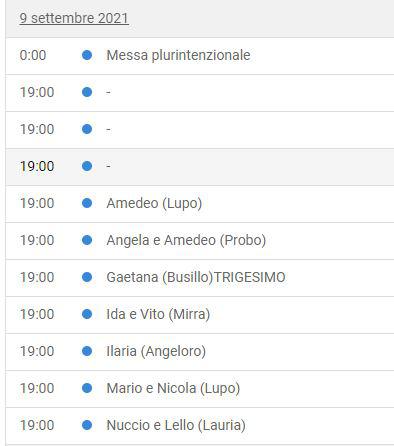Select the blue dot beside Ida e Vito (Mirra)
394x446 pixels.
[x=87, y=314]
